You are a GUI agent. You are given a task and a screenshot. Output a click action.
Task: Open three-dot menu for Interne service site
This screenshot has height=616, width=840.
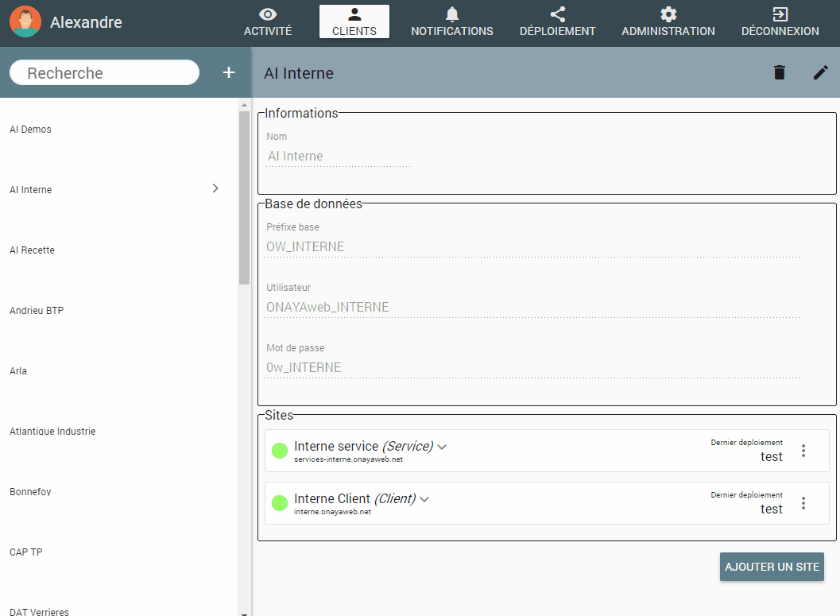coord(803,451)
